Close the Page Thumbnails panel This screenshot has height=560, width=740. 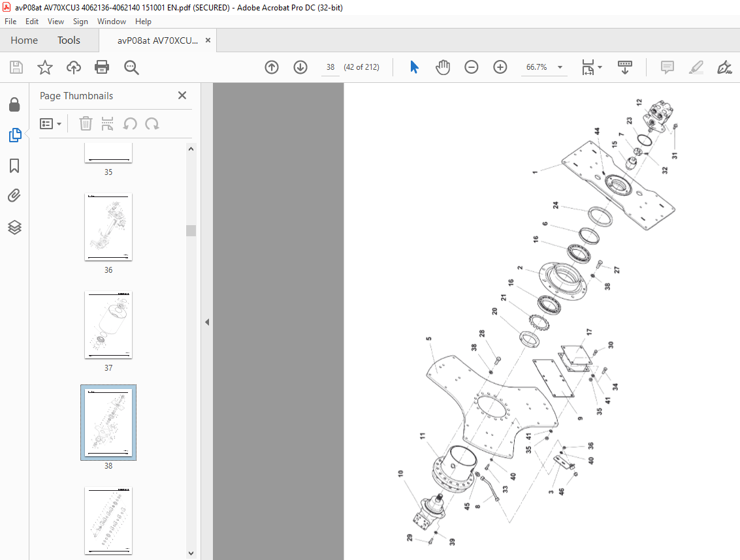click(182, 95)
